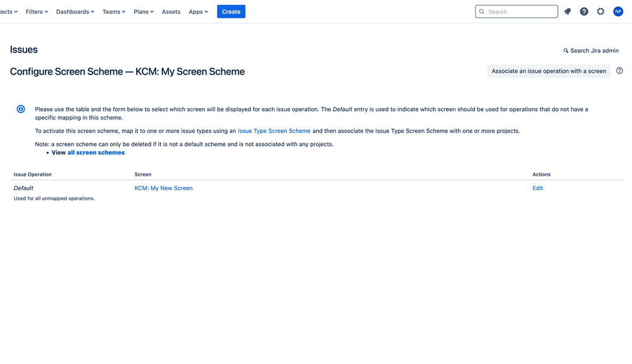632x364 pixels.
Task: Click the blue info icon beside the instructions
Action: 20,109
